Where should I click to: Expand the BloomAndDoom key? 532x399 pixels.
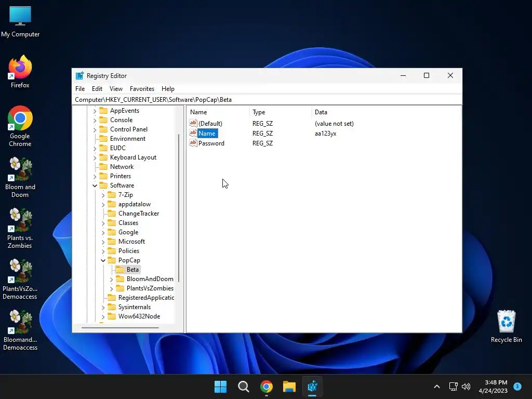[112, 279]
